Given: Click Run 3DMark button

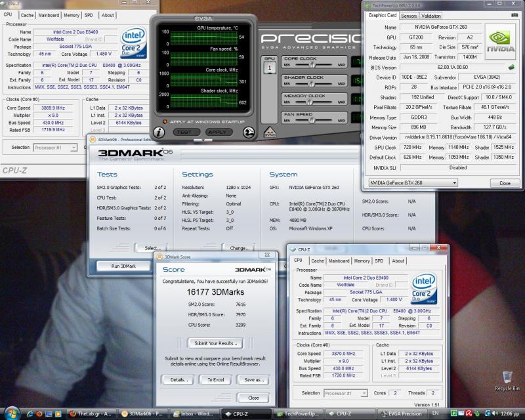Looking at the screenshot, I should click(x=123, y=266).
